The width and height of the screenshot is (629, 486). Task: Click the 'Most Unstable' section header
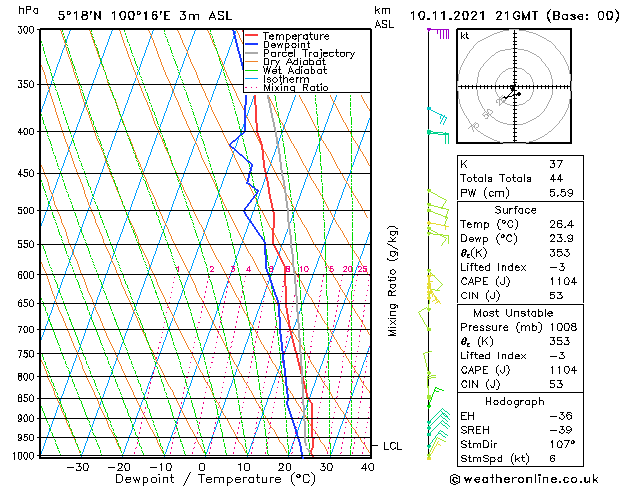pos(513,313)
